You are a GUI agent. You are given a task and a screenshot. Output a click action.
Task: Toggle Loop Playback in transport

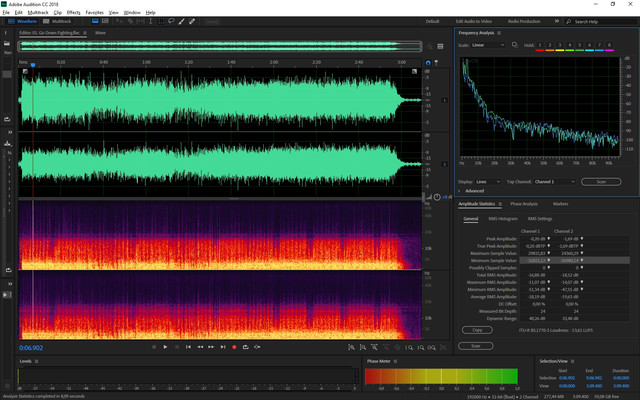click(245, 347)
